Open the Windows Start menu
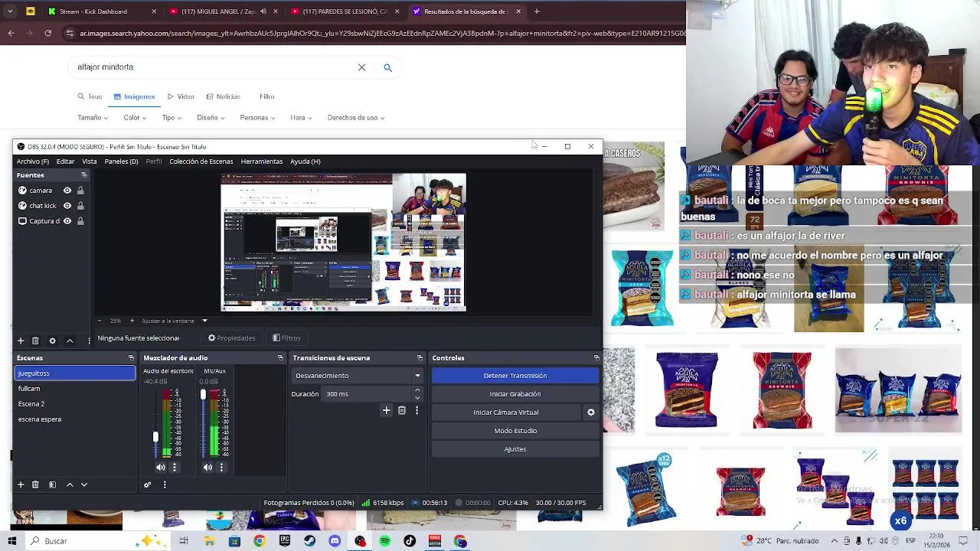 pyautogui.click(x=12, y=541)
